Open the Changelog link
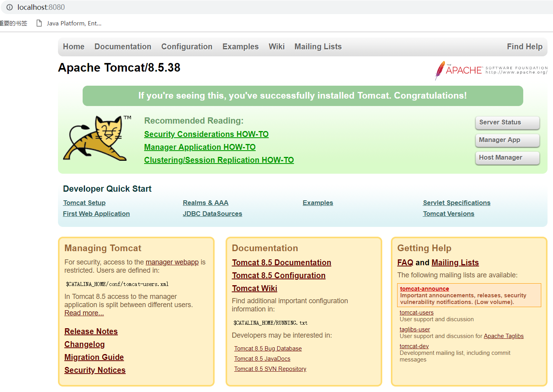553x392 pixels. pyautogui.click(x=85, y=344)
